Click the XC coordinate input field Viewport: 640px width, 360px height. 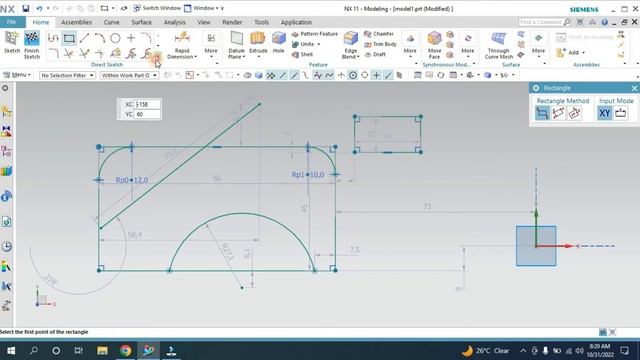coord(147,104)
